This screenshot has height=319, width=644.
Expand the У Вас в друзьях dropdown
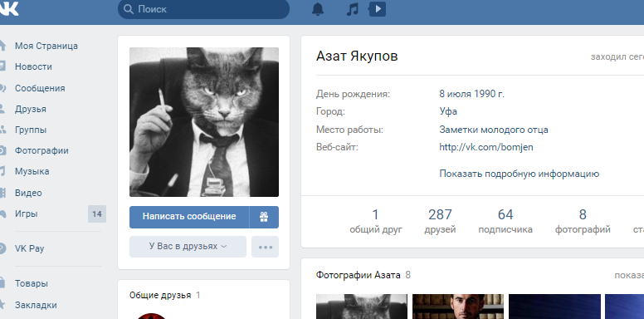click(x=188, y=247)
